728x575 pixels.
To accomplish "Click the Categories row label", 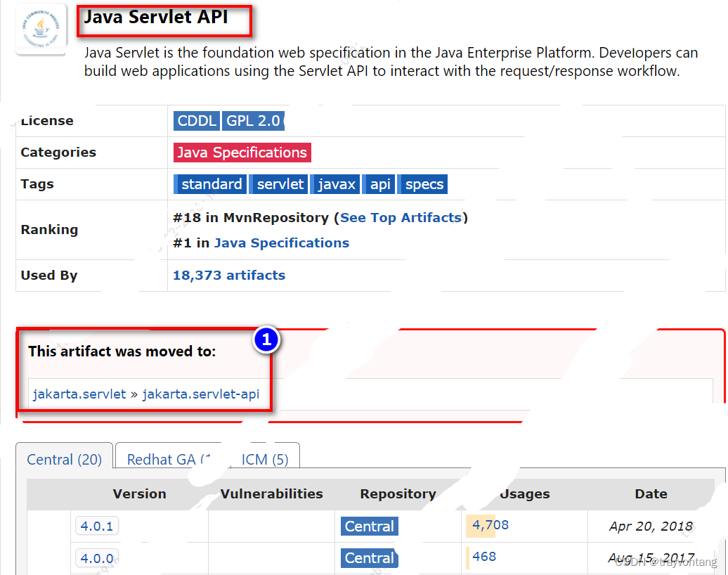I will (x=58, y=153).
